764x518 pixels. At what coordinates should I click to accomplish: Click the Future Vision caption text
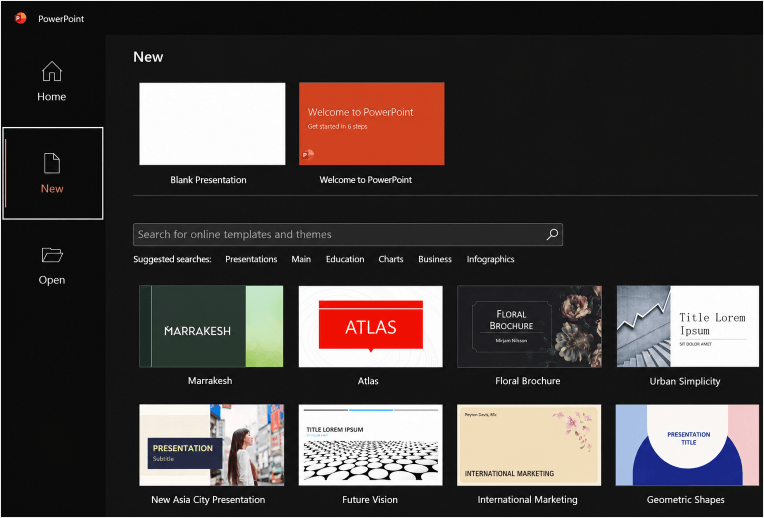tap(370, 499)
